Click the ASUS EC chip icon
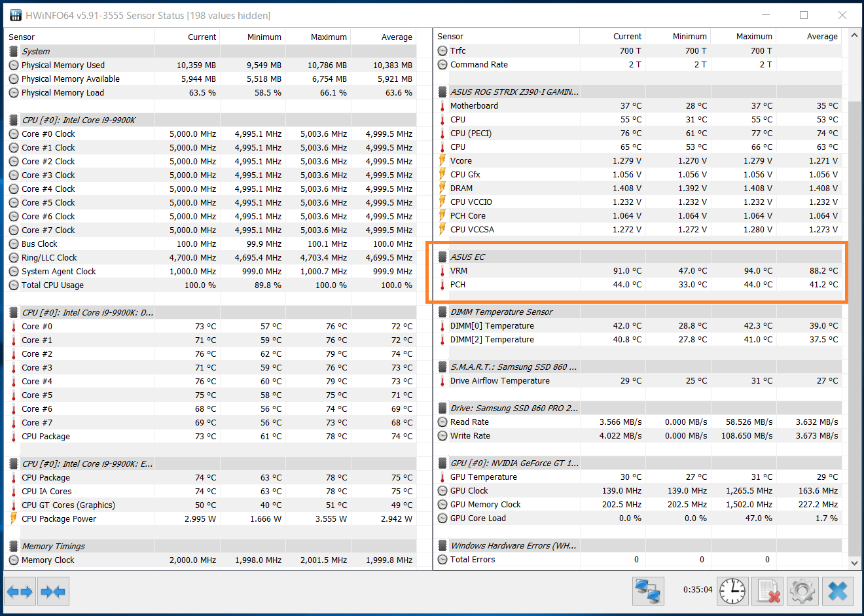 [442, 257]
